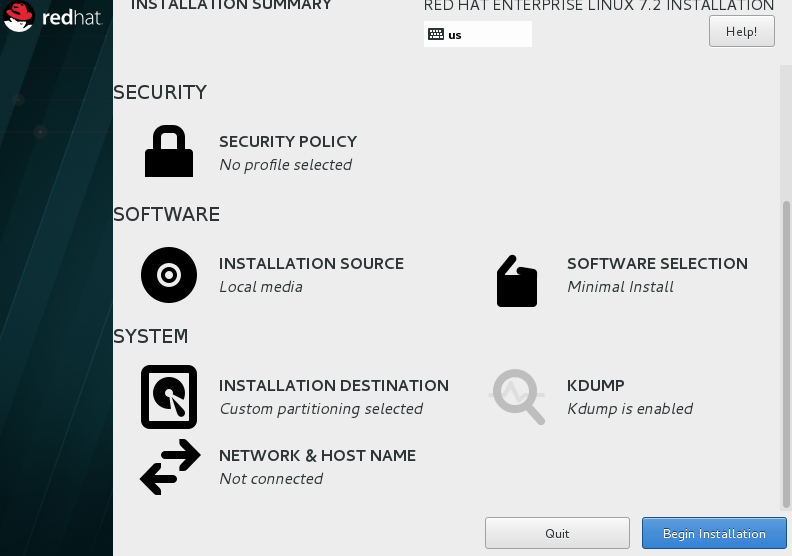
Task: Click the Help! button
Action: click(x=741, y=31)
